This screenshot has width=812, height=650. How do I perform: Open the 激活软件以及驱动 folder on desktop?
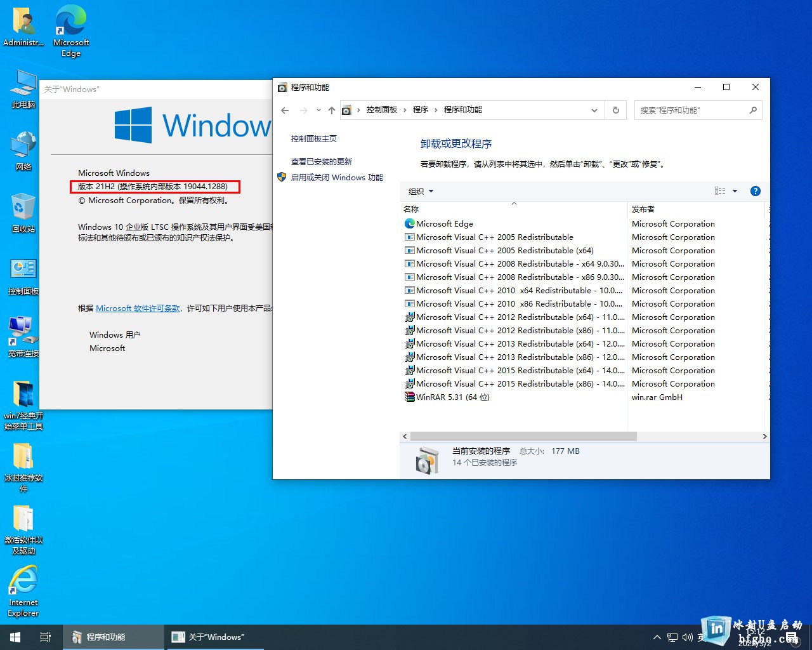(x=23, y=529)
